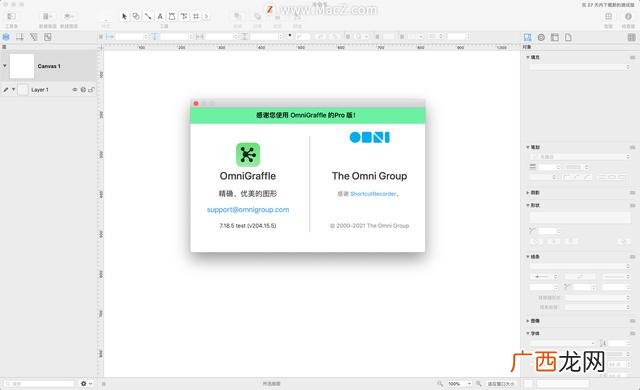Open the Stencils browser icon
The width and height of the screenshot is (640, 390).
point(608,16)
